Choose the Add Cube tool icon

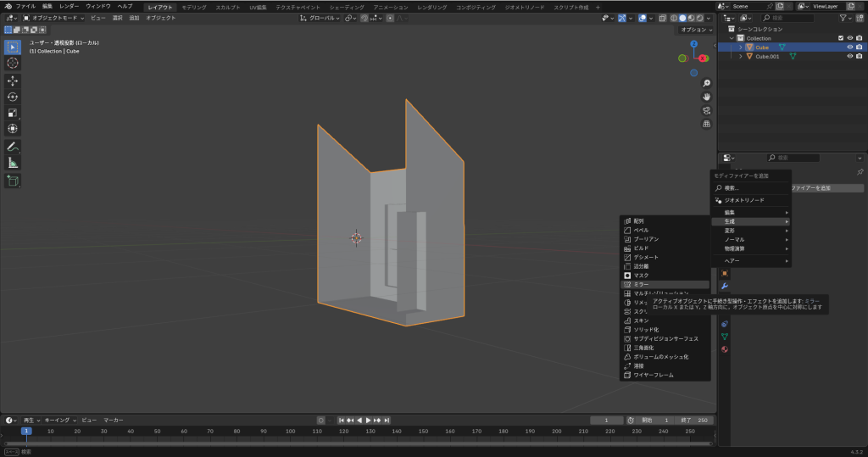tap(13, 181)
